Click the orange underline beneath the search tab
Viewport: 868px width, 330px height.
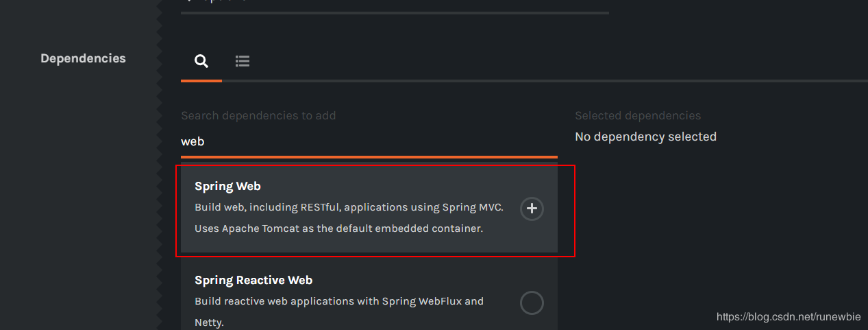[201, 81]
